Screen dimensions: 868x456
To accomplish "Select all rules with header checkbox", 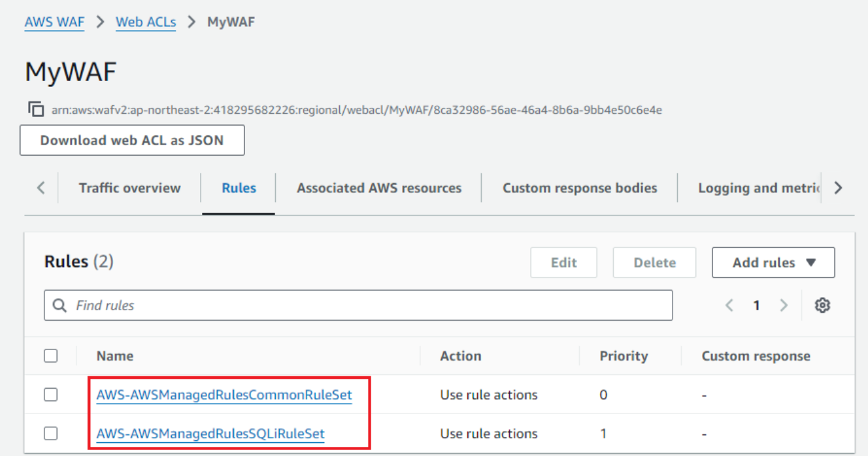I will tap(50, 356).
